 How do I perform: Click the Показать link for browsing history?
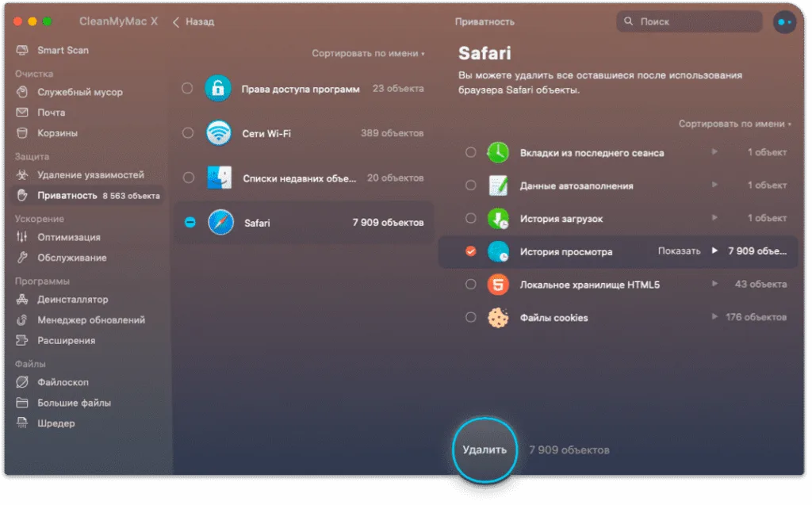pyautogui.click(x=679, y=251)
